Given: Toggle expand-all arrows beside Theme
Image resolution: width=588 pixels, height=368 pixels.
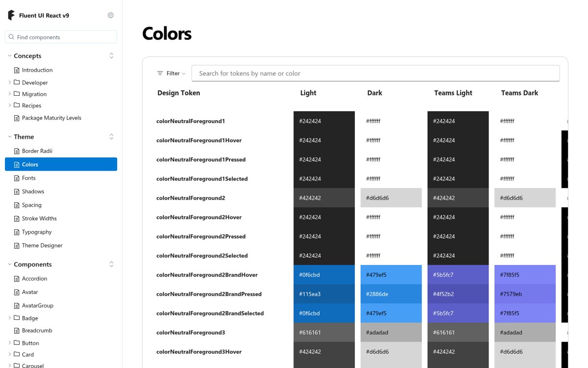Looking at the screenshot, I should point(111,137).
